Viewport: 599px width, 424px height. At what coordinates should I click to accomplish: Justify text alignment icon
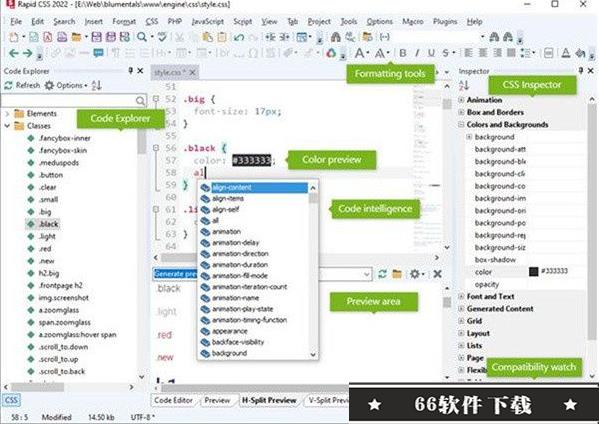pyautogui.click(x=511, y=53)
